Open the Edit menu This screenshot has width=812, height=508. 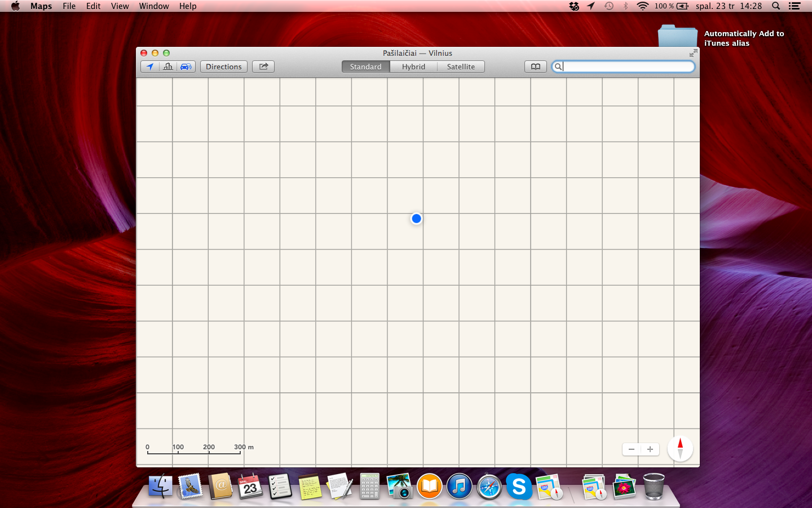[94, 6]
